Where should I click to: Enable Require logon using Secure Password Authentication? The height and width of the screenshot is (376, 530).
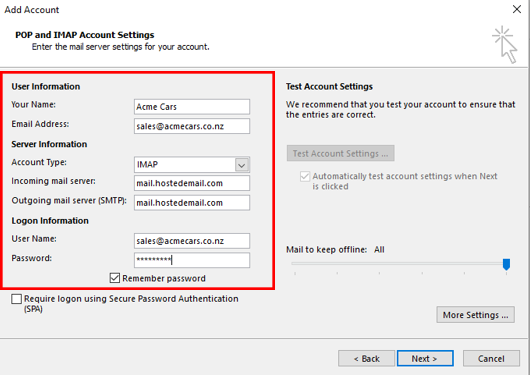click(16, 299)
